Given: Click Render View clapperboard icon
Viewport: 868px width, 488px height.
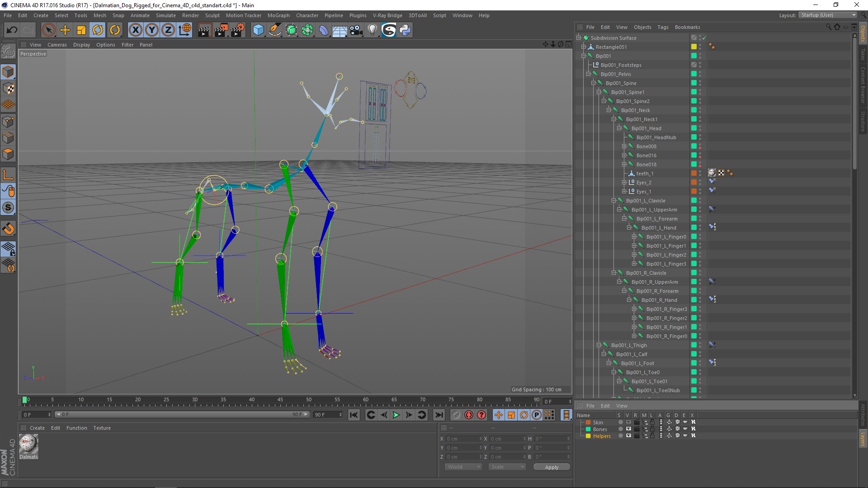Looking at the screenshot, I should (x=204, y=30).
